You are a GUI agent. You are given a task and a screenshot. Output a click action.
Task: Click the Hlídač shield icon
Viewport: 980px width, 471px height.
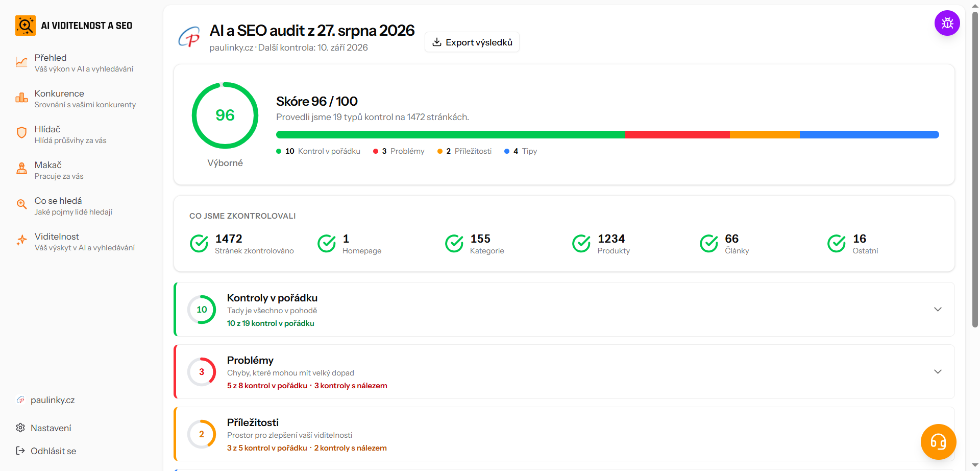click(x=21, y=133)
